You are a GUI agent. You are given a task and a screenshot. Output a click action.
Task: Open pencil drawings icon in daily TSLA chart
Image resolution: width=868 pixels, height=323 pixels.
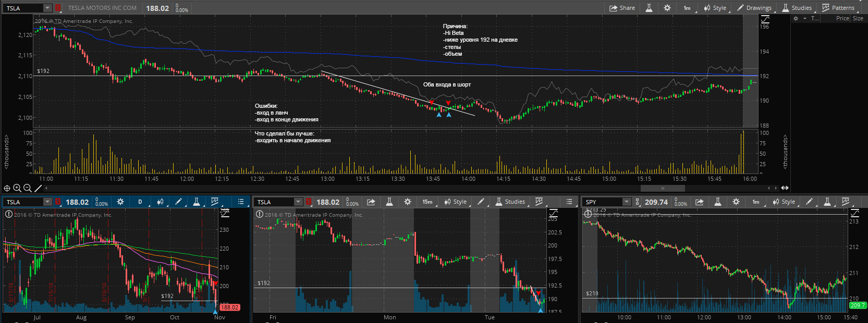178,202
